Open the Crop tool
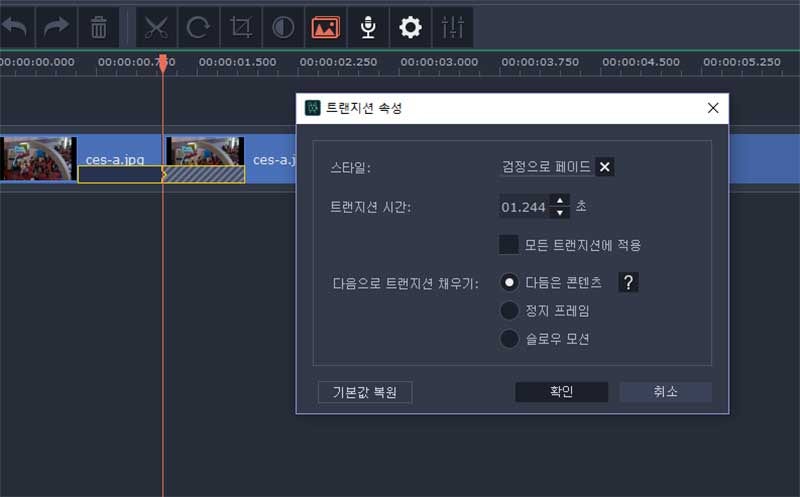This screenshot has height=497, width=800. coord(240,27)
